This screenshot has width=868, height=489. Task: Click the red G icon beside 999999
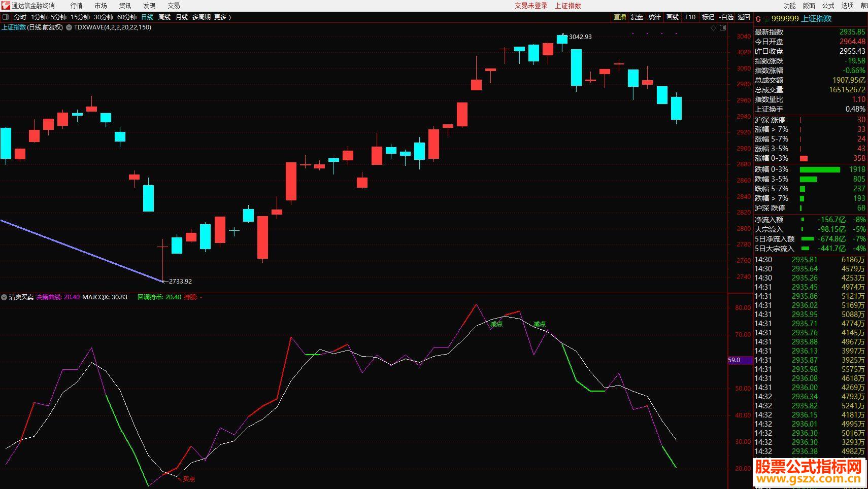(758, 19)
